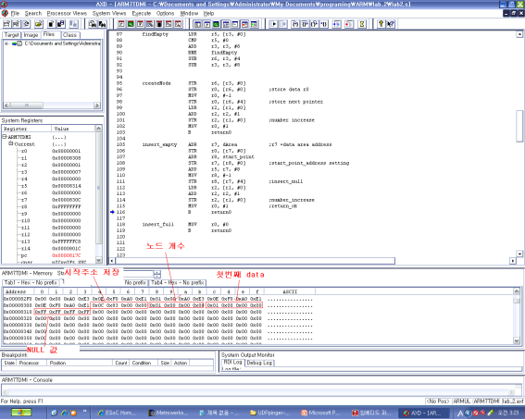This screenshot has width=525, height=420.
Task: Click the memory start address spinner
Action: click(x=157, y=274)
